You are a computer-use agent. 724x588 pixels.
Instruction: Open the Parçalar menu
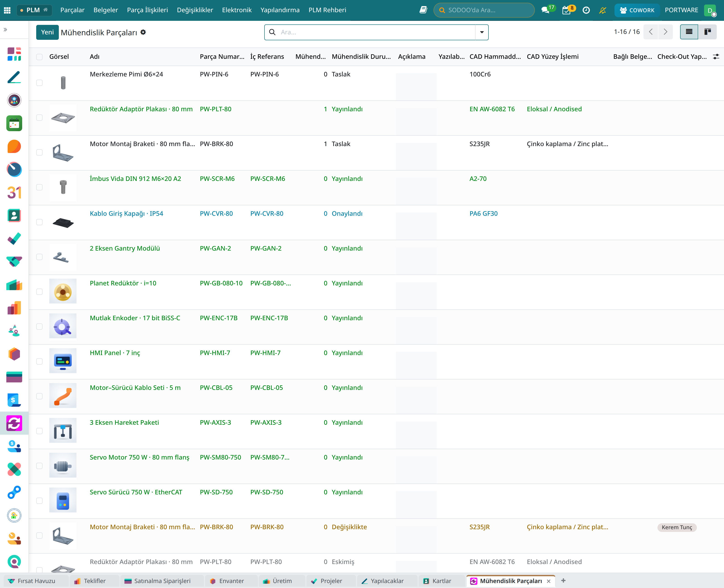point(72,10)
